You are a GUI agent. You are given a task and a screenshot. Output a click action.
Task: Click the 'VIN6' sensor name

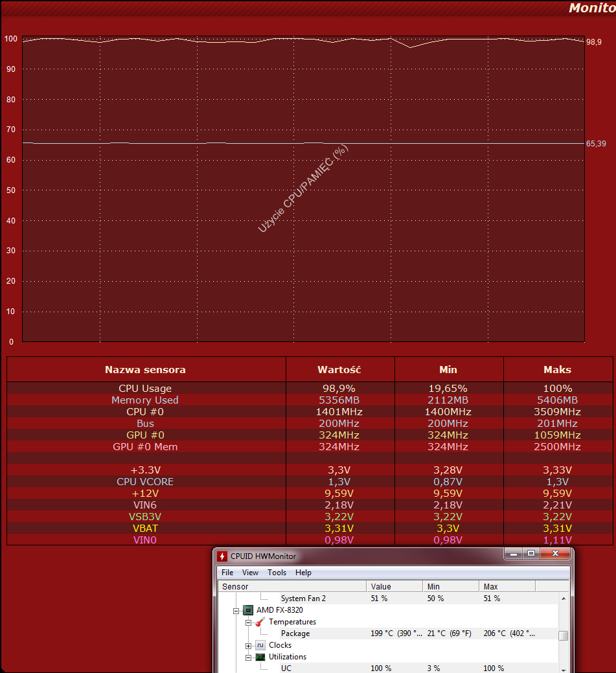pyautogui.click(x=145, y=505)
